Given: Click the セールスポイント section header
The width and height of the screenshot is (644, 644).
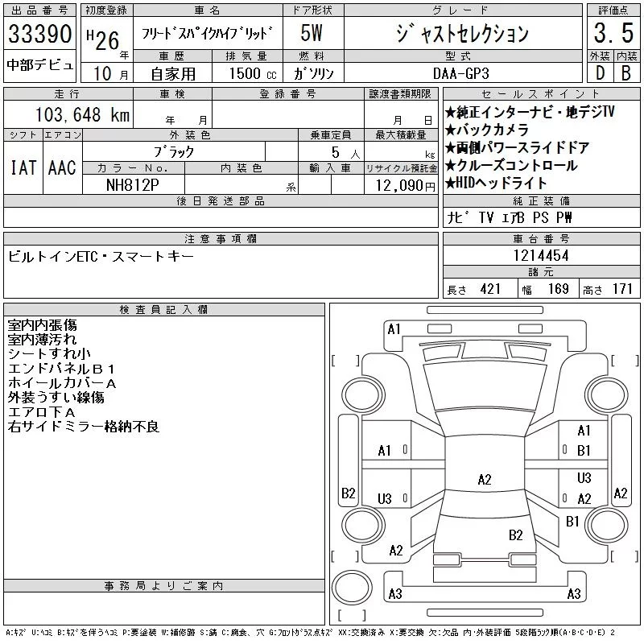Looking at the screenshot, I should pyautogui.click(x=541, y=94).
